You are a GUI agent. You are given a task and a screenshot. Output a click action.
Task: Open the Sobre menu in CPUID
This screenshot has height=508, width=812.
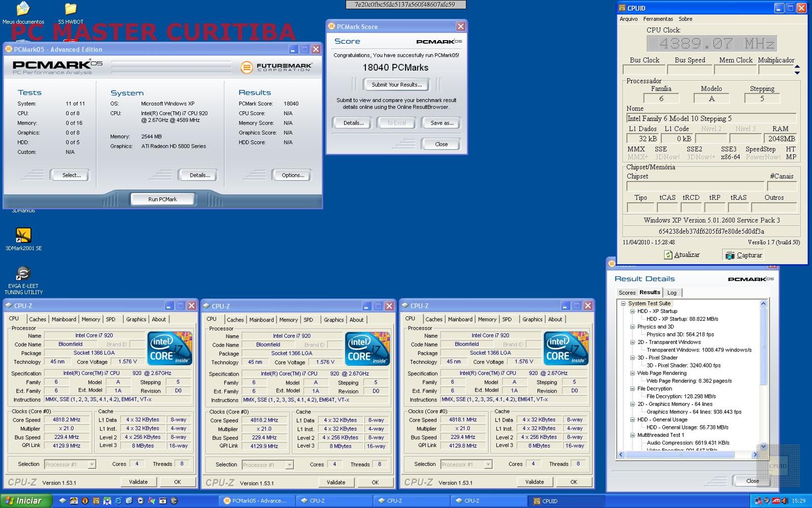[x=685, y=19]
